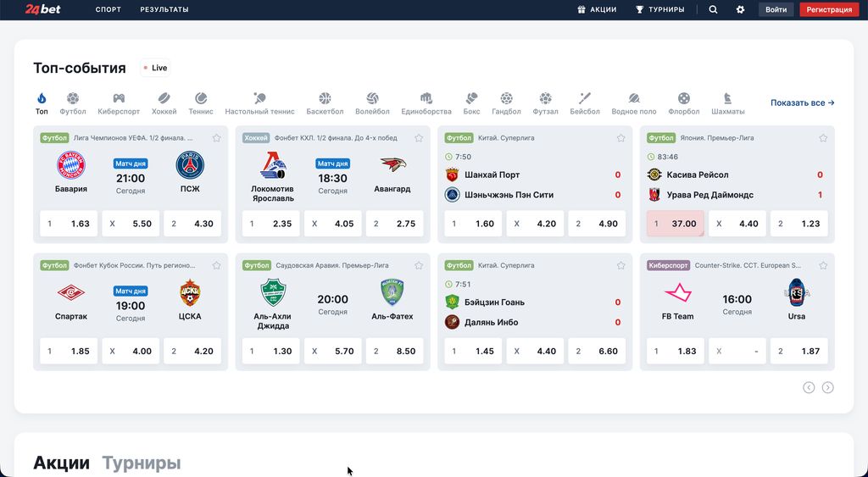Click the ПСЖ team logo

190,165
